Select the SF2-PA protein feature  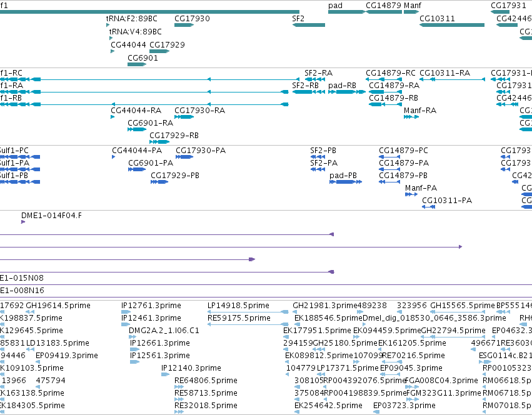[318, 169]
